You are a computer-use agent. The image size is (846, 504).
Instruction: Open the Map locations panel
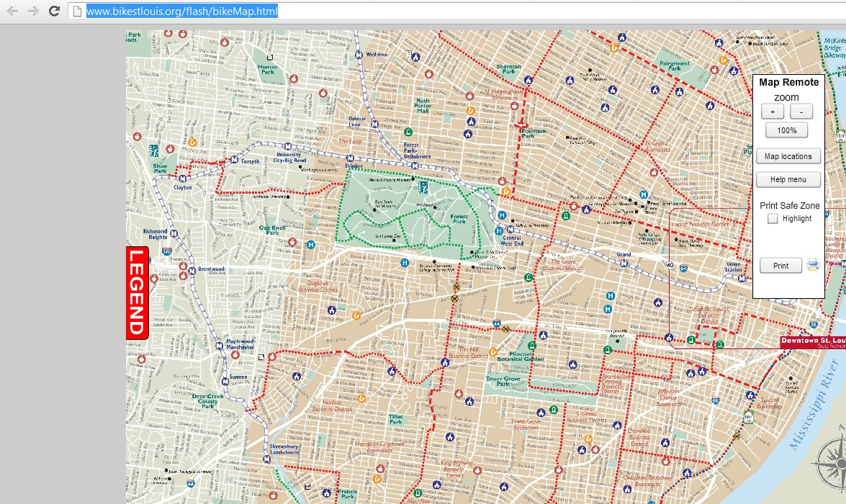[788, 156]
